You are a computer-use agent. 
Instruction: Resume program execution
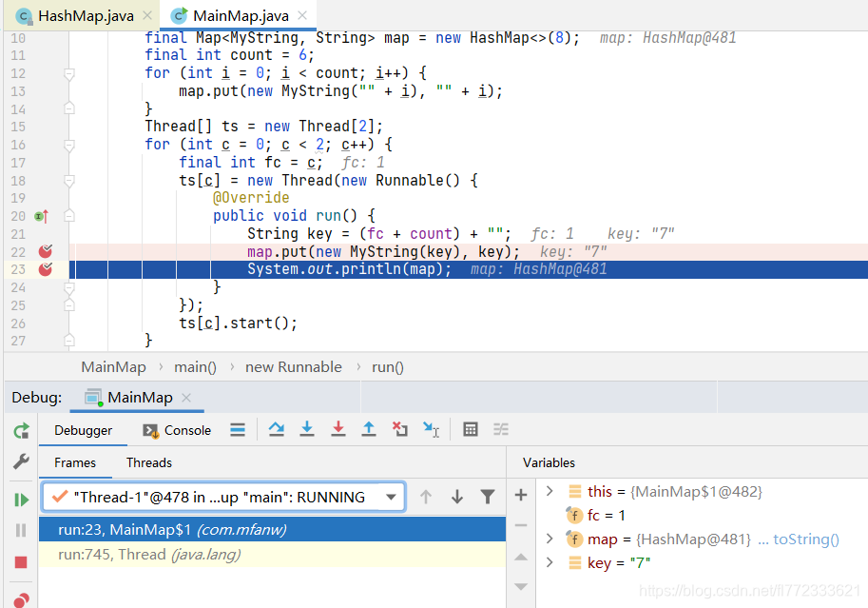(x=21, y=500)
